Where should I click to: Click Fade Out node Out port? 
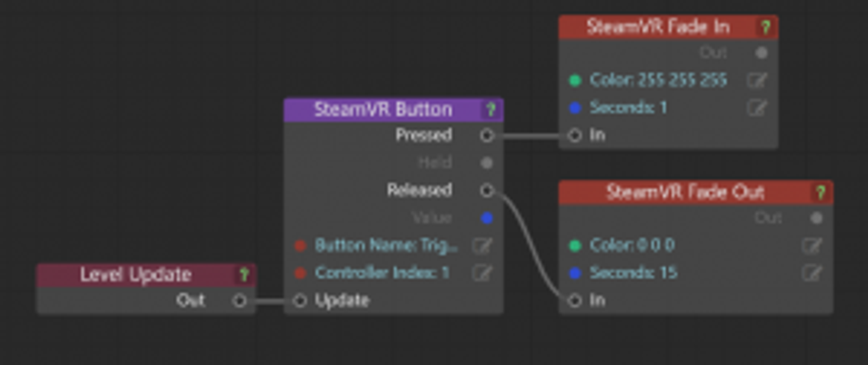tap(816, 218)
